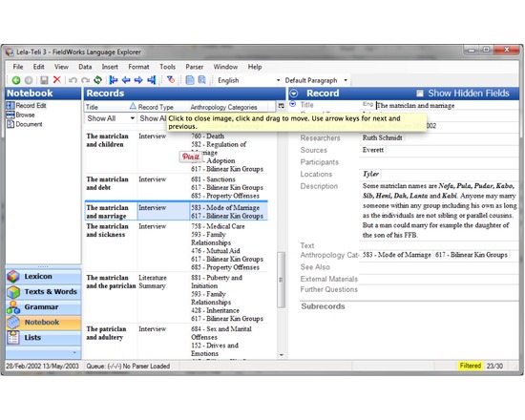Click the Notebook area icon
Screen dimensions: 525x420
point(13,323)
